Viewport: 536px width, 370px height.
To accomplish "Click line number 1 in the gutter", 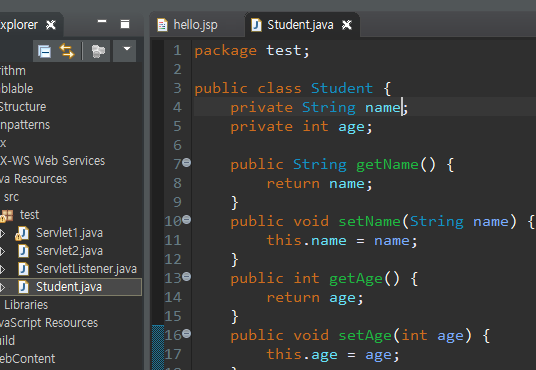I will coord(177,51).
